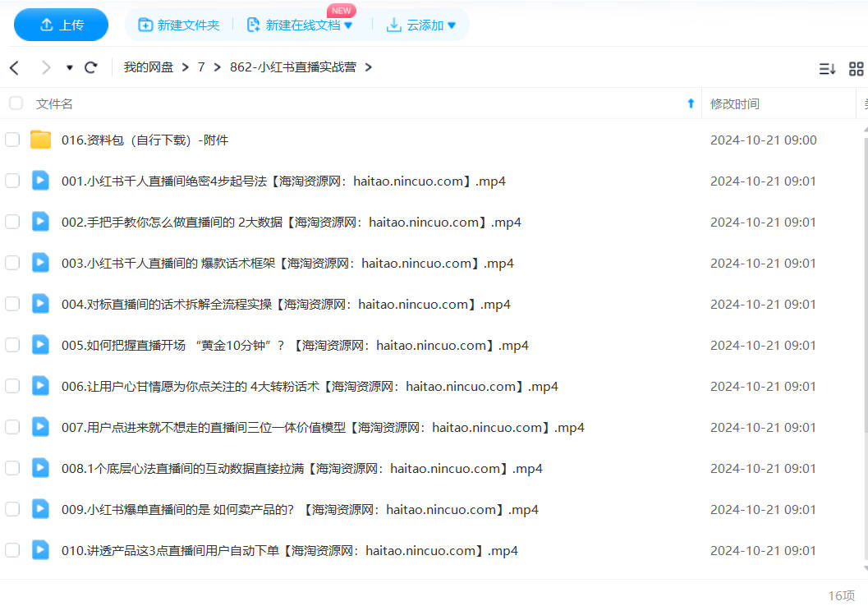The height and width of the screenshot is (606, 868).
Task: Click video icon of file 007
Action: click(40, 427)
